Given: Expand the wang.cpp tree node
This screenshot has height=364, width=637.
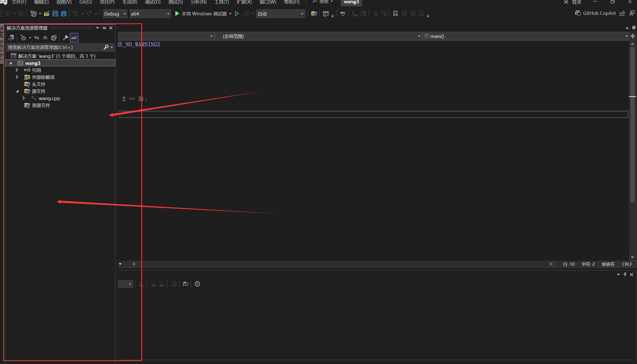Looking at the screenshot, I should 24,98.
